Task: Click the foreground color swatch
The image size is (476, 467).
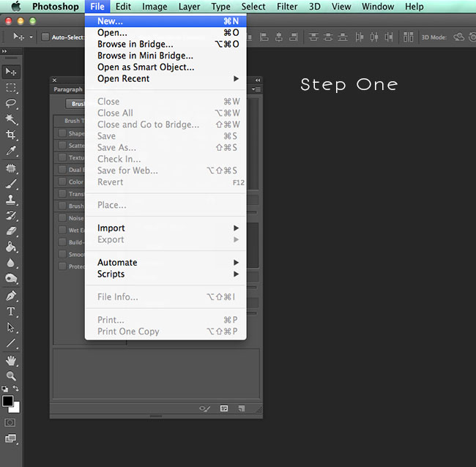Action: 7,401
